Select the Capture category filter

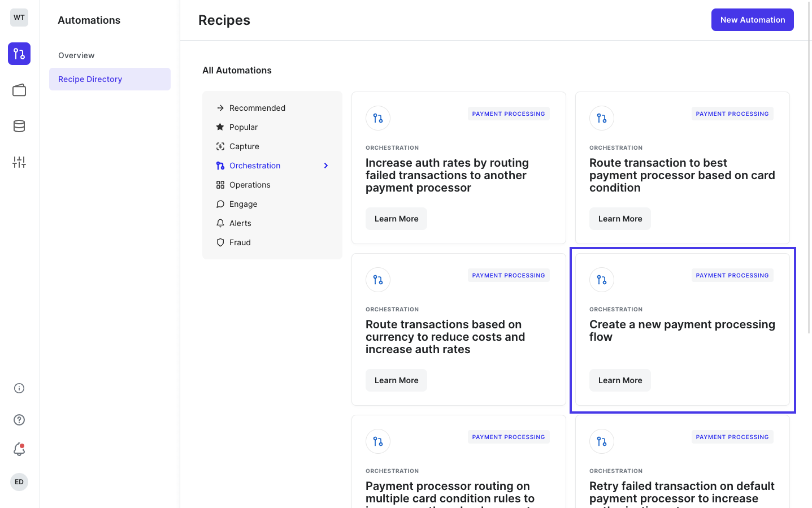(x=244, y=146)
